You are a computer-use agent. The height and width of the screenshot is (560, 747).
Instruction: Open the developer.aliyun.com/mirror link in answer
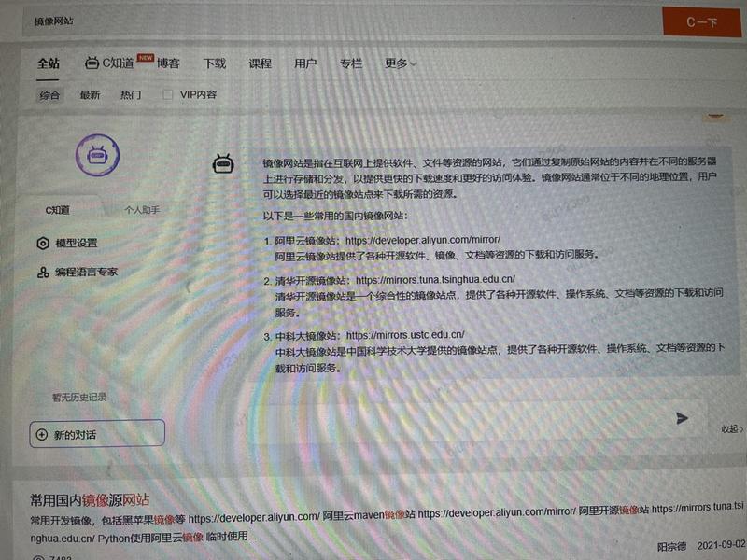423,240
